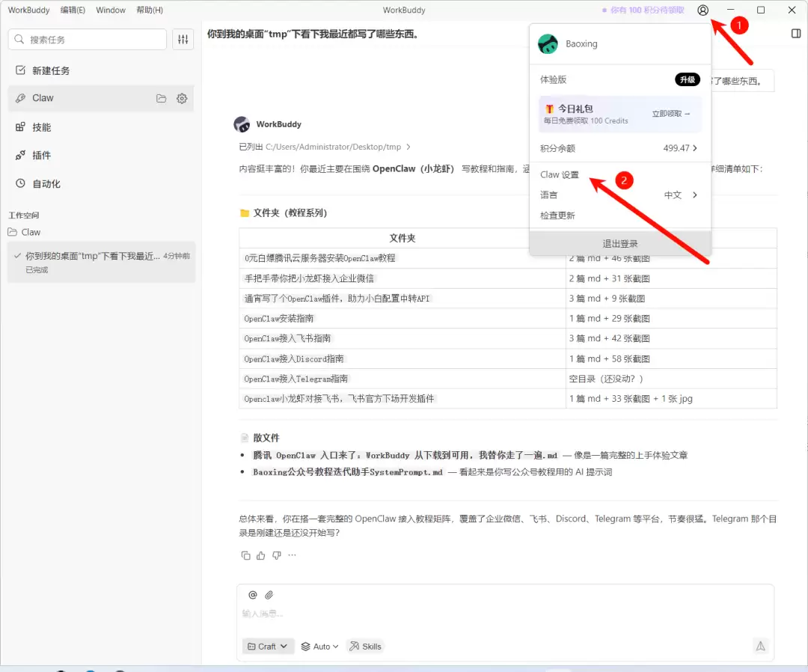Copy the response with the copy icon
This screenshot has height=672, width=808.
point(246,555)
